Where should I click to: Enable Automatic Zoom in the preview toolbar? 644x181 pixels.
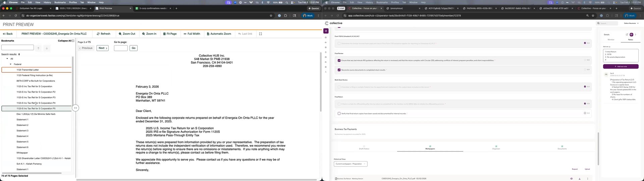coord(219,34)
